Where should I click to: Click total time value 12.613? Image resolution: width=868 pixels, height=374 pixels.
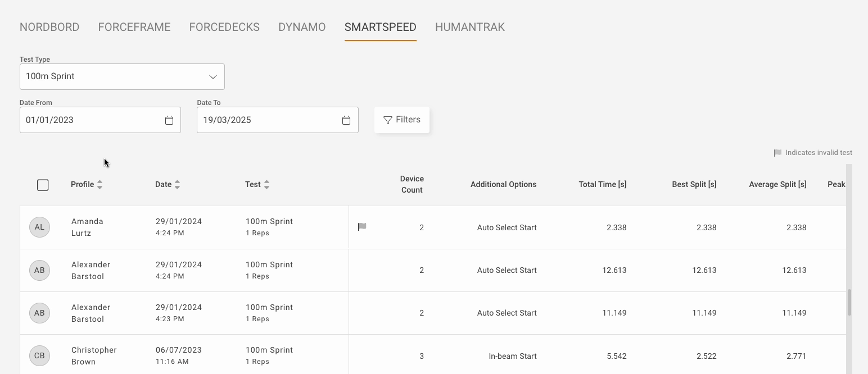pyautogui.click(x=614, y=270)
